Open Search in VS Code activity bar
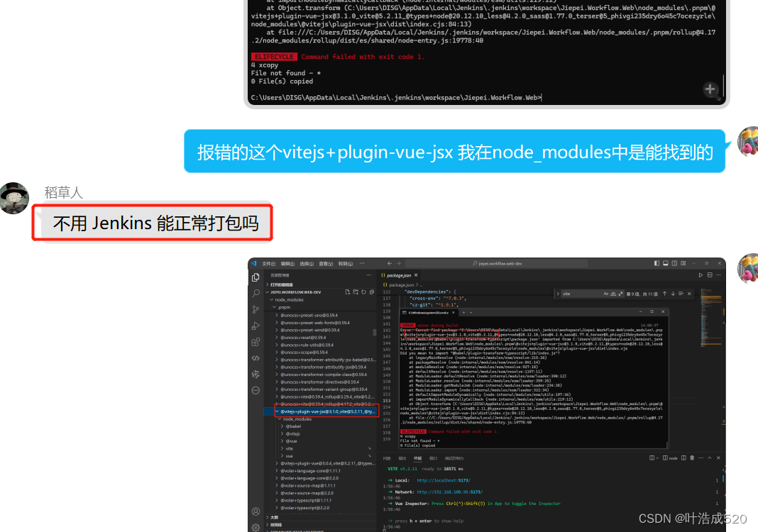The image size is (758, 532). tap(256, 293)
